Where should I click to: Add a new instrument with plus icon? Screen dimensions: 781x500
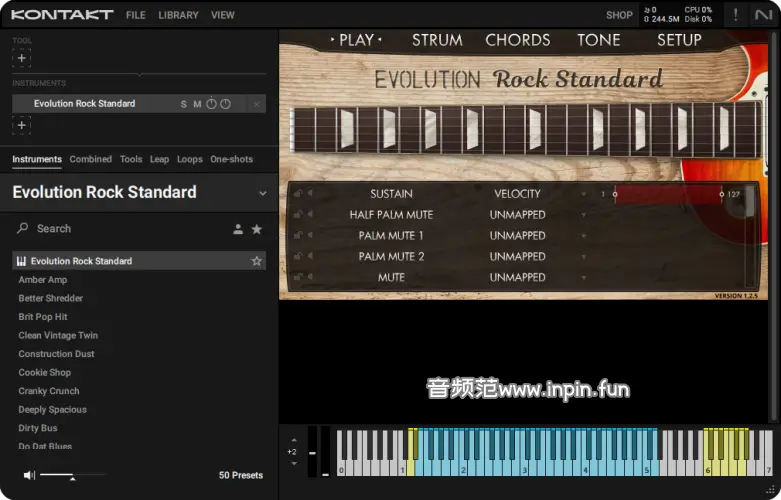coord(22,125)
